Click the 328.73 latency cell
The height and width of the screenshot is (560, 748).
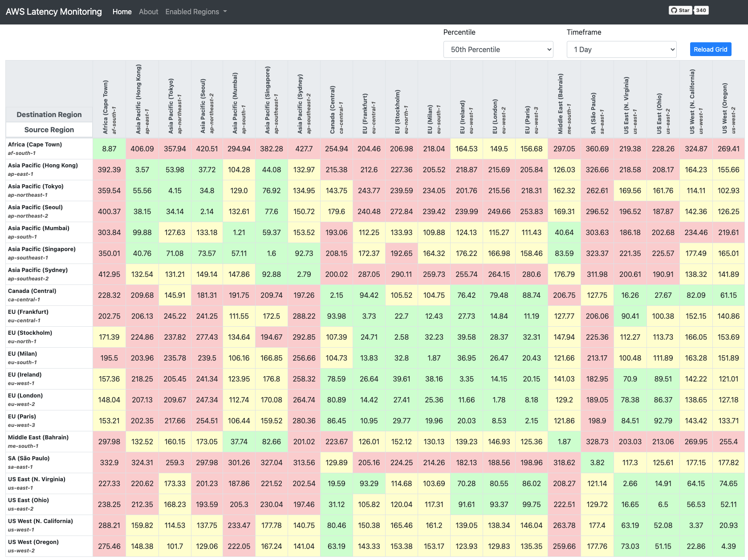tap(598, 442)
